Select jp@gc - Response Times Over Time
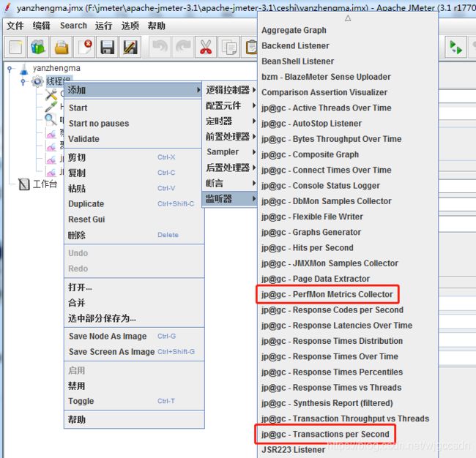 coord(348,356)
